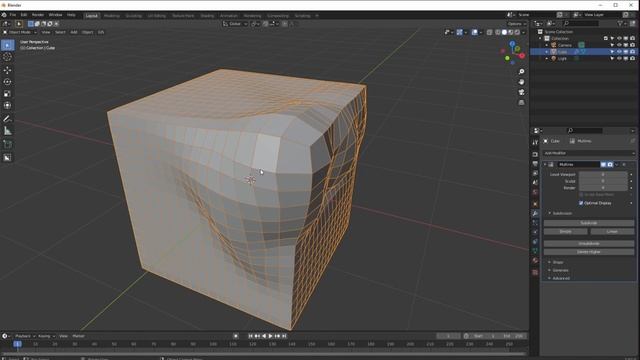Click the Delete Higher button
Screen dimensions: 640x360
tap(589, 252)
